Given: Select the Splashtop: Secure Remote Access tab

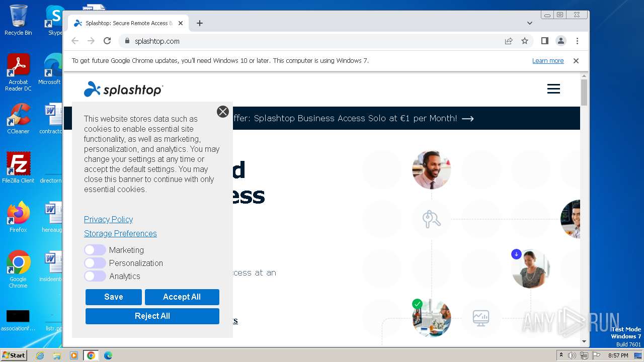Looking at the screenshot, I should pyautogui.click(x=128, y=23).
